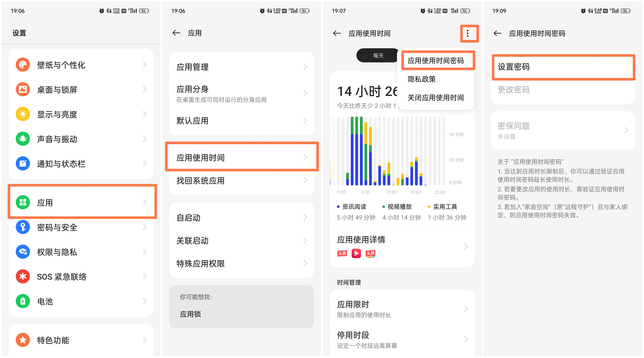Open 密保问题 via its chevron arrow
This screenshot has height=358, width=644.
(x=627, y=130)
